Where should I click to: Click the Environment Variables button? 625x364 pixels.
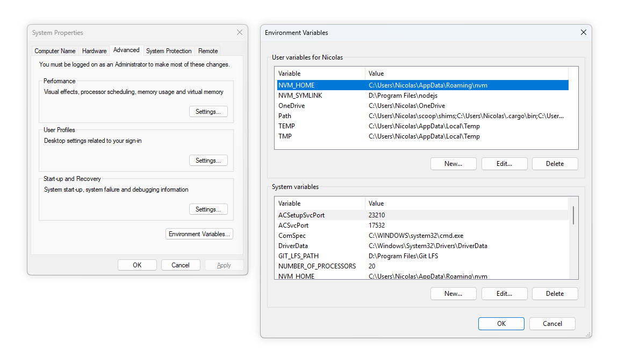click(x=199, y=234)
